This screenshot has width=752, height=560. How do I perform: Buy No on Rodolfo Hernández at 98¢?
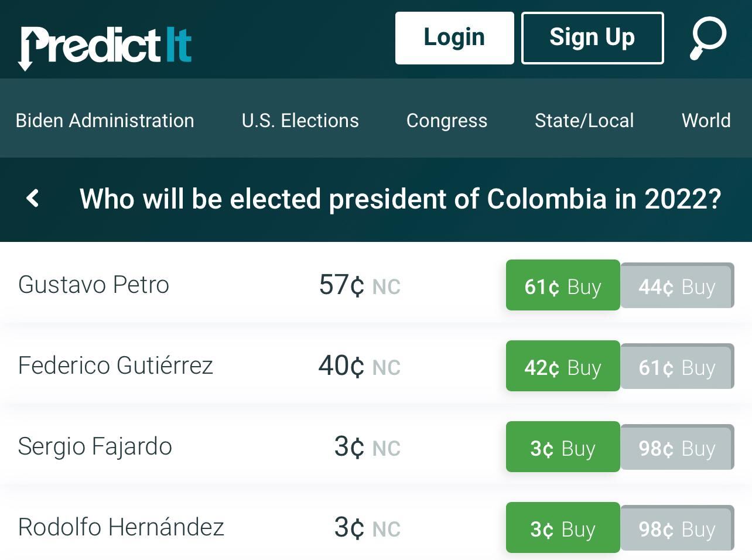(x=677, y=528)
